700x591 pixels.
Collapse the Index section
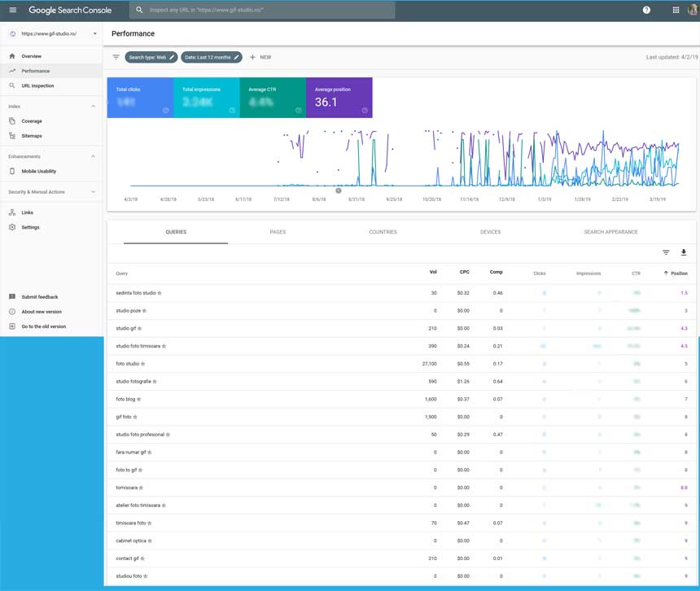pyautogui.click(x=93, y=107)
